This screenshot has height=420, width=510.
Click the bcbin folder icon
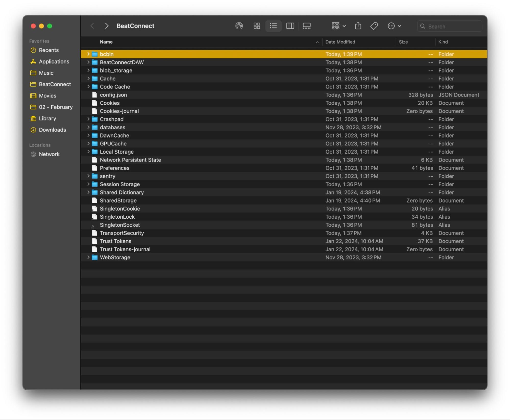[x=95, y=54]
